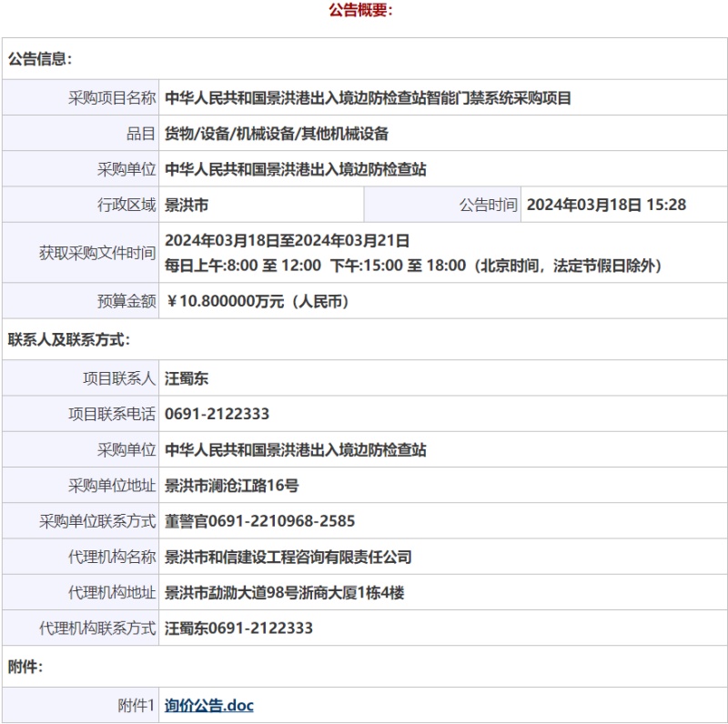Click agency name 景洪市和信建设工程咨询有限责任公司
This screenshot has width=728, height=724.
tap(288, 557)
